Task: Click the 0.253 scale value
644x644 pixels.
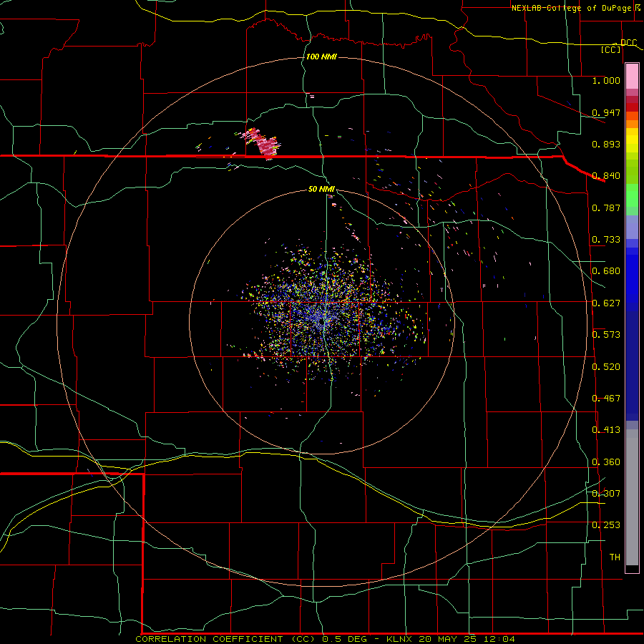Action: [606, 525]
